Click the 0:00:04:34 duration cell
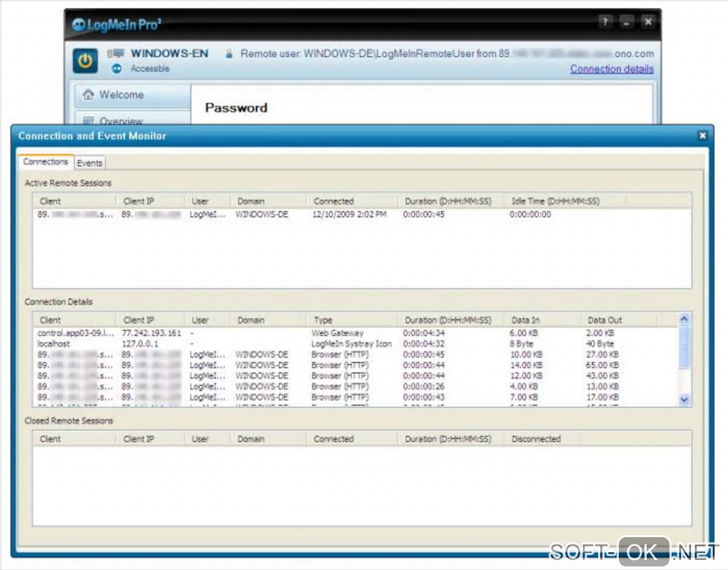 (x=423, y=333)
